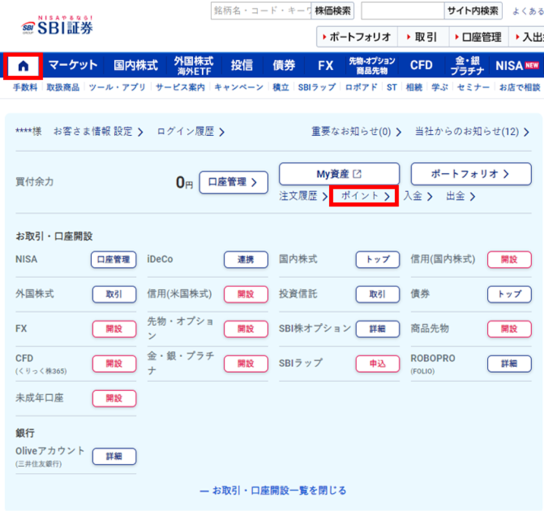
Task: Open the 取扱商品 sub-menu link
Action: (63, 87)
